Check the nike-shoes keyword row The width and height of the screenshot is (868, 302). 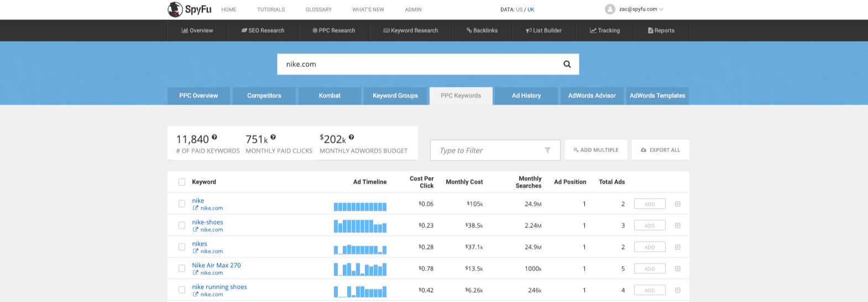point(182,226)
